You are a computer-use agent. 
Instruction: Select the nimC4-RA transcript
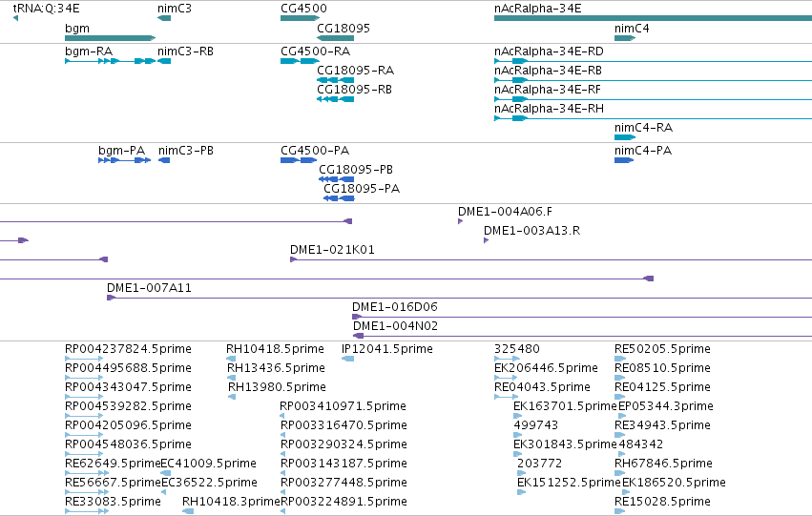pyautogui.click(x=625, y=137)
